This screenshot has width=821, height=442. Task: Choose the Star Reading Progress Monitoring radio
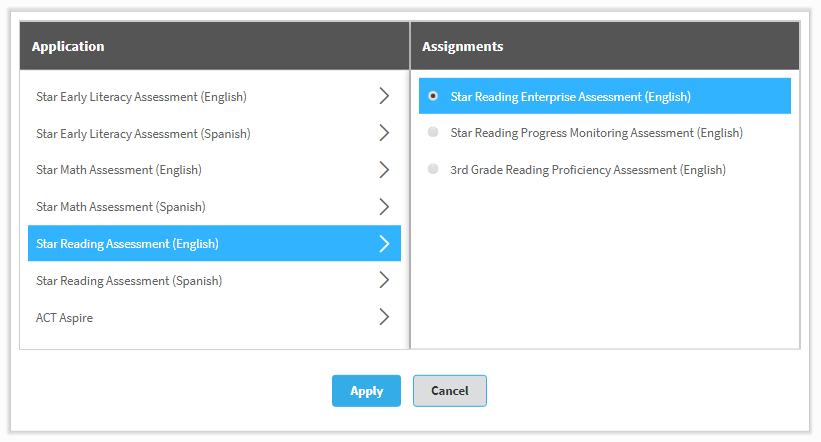tap(433, 132)
